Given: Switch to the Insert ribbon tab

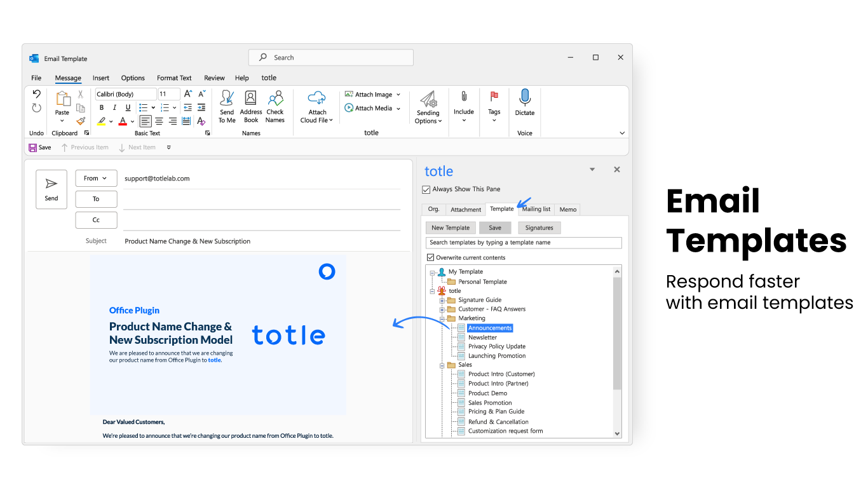Looking at the screenshot, I should point(101,78).
